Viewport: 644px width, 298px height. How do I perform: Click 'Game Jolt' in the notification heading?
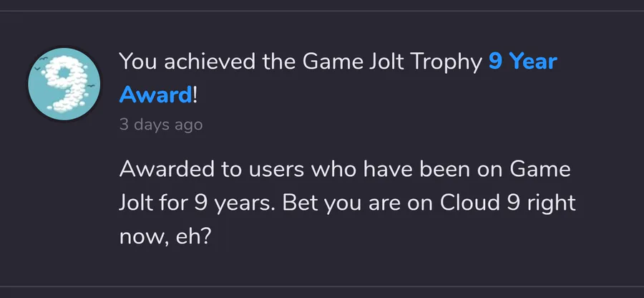click(353, 62)
